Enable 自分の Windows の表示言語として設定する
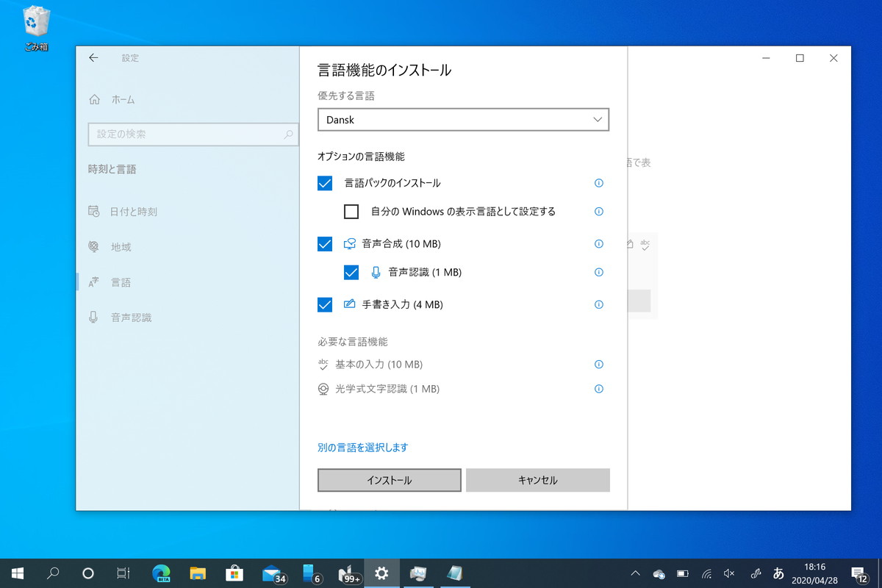Screen dimensions: 882x588 tap(350, 212)
